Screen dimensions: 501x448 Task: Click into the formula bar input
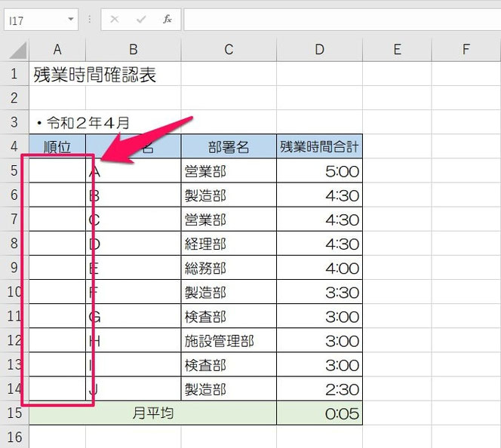click(343, 20)
